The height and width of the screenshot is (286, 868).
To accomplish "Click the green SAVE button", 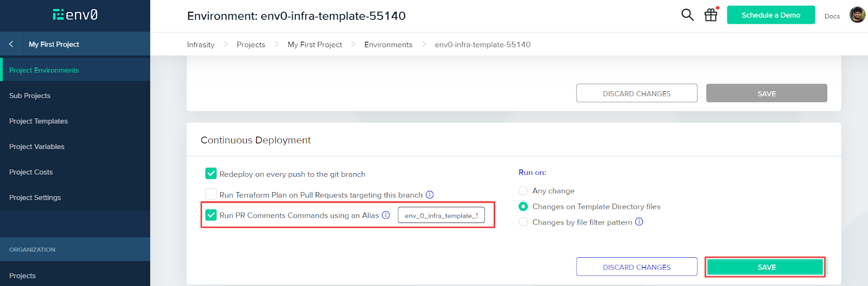I will pos(766,267).
